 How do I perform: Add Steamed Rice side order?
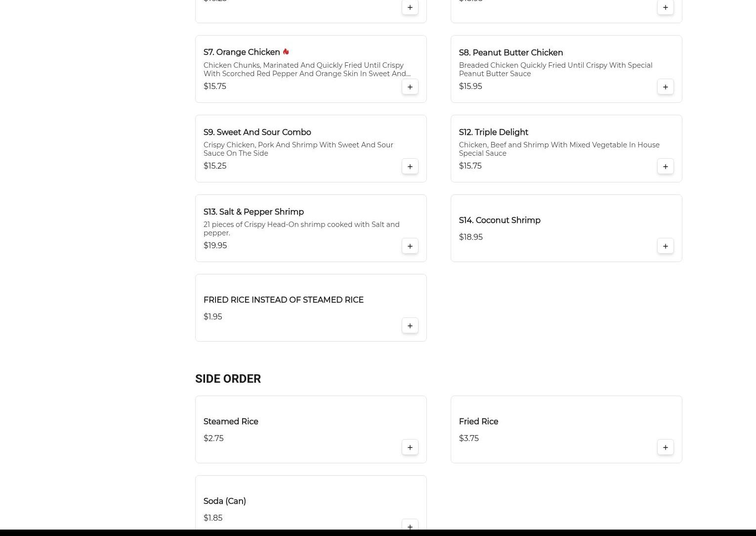[x=410, y=447]
